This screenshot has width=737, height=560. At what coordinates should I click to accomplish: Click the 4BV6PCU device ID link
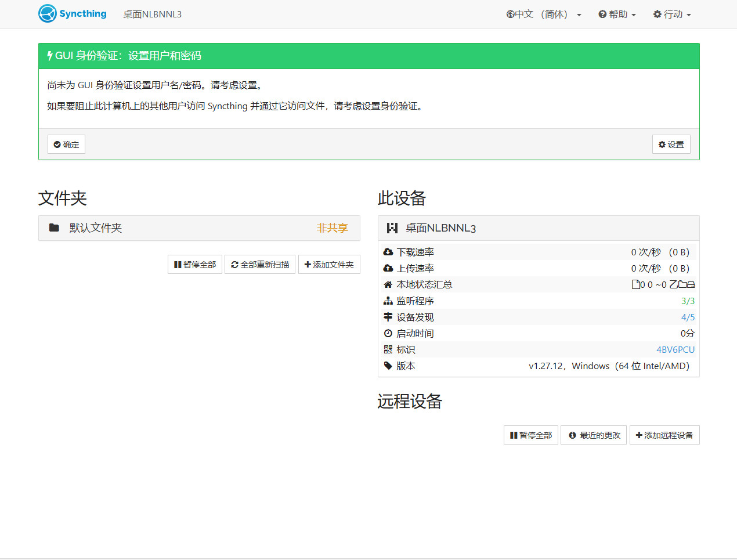pos(675,349)
